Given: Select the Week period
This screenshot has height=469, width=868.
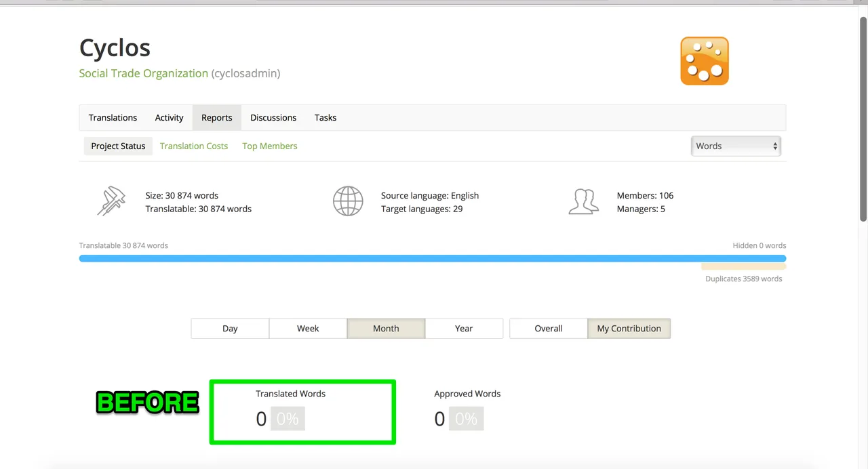Looking at the screenshot, I should click(x=308, y=328).
